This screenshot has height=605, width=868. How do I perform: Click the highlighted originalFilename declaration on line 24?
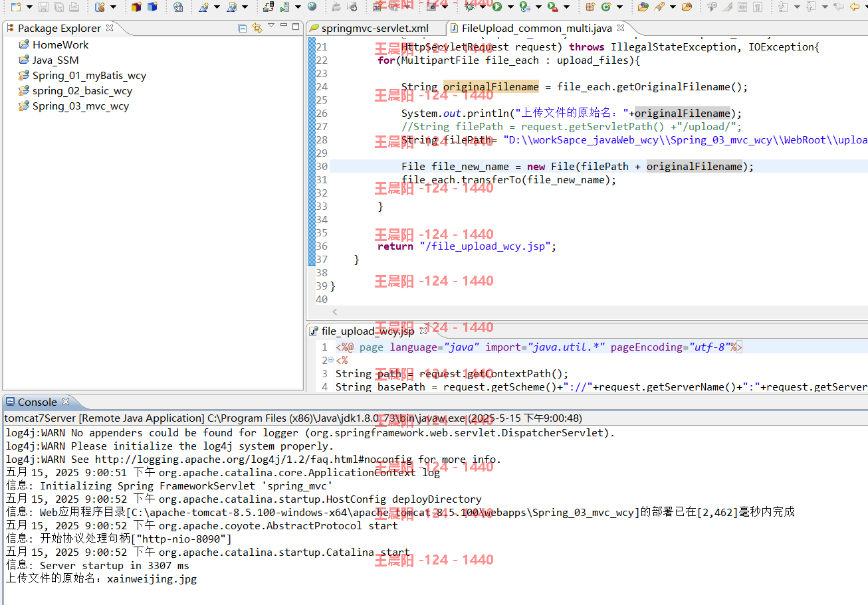click(x=490, y=86)
